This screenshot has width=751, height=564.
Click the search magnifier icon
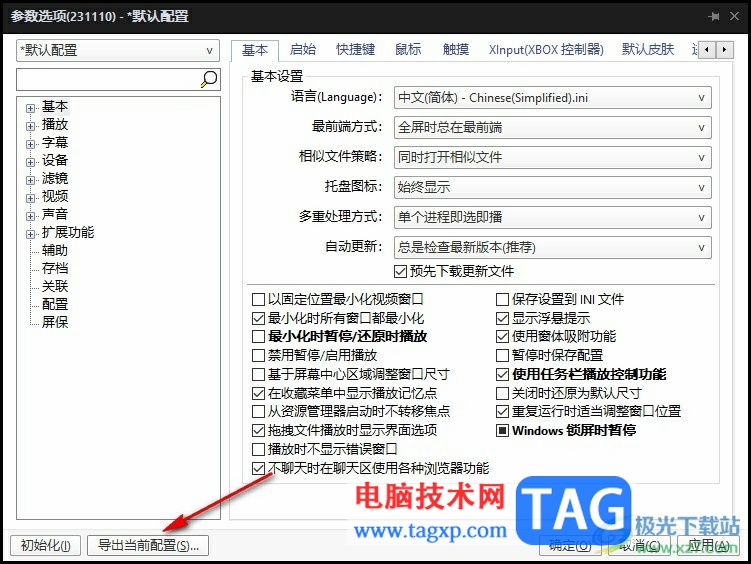coord(209,79)
